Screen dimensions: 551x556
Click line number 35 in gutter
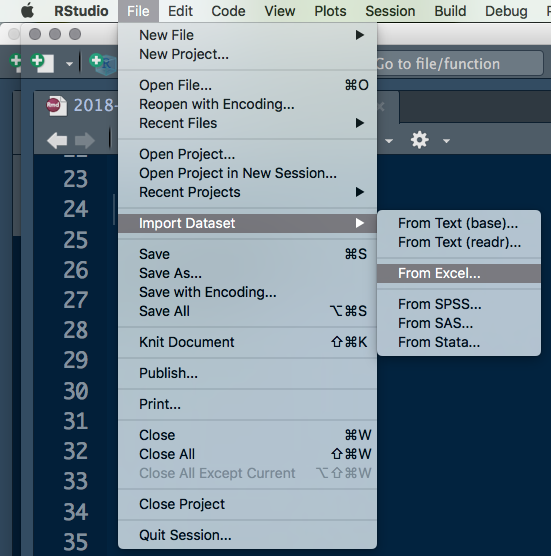(76, 542)
